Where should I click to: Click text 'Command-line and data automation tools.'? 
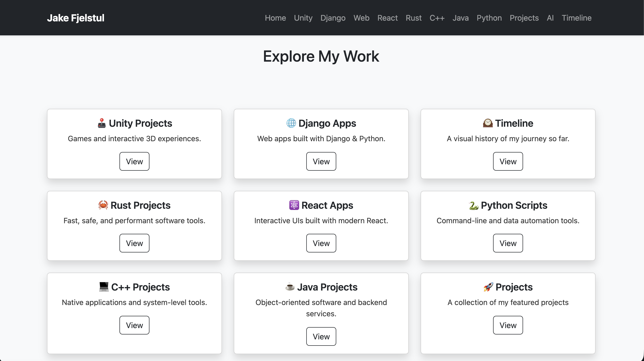click(x=508, y=220)
